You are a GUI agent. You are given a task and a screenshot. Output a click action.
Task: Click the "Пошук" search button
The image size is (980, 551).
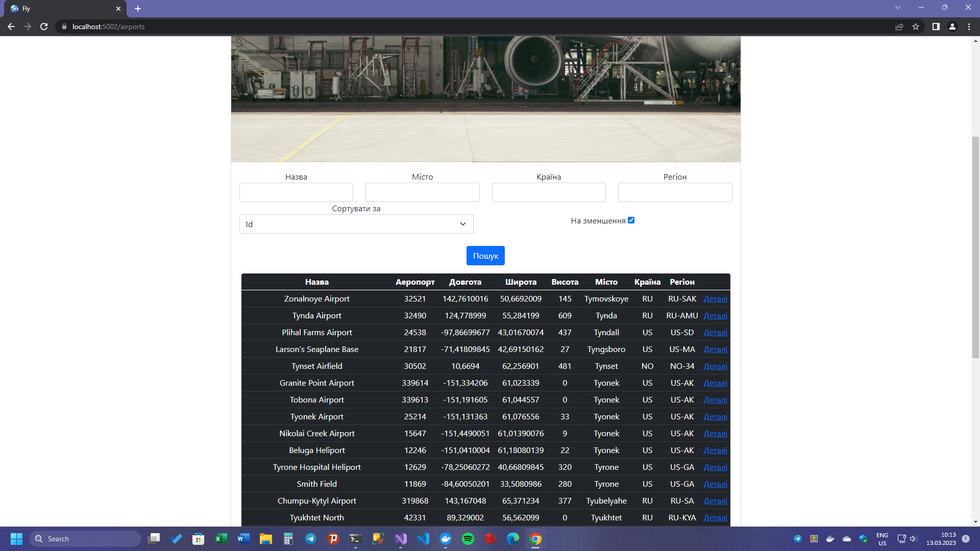pos(485,255)
